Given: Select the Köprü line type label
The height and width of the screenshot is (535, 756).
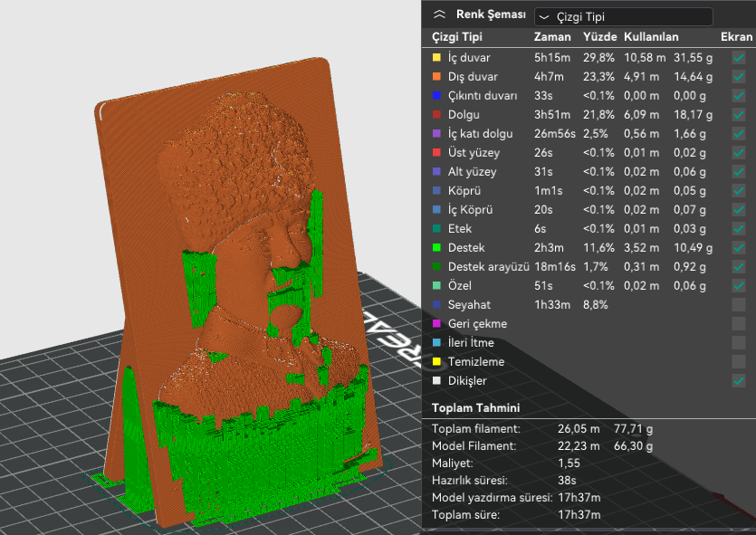Looking at the screenshot, I should click(x=465, y=191).
